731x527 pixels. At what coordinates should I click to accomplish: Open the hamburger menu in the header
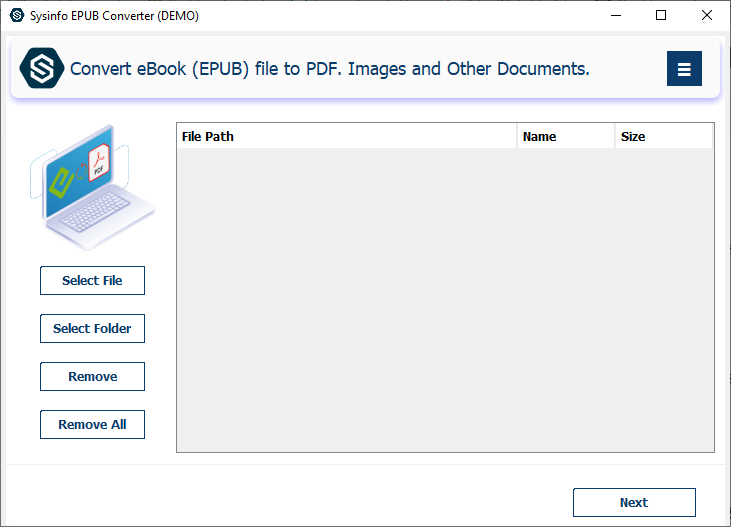coord(684,69)
